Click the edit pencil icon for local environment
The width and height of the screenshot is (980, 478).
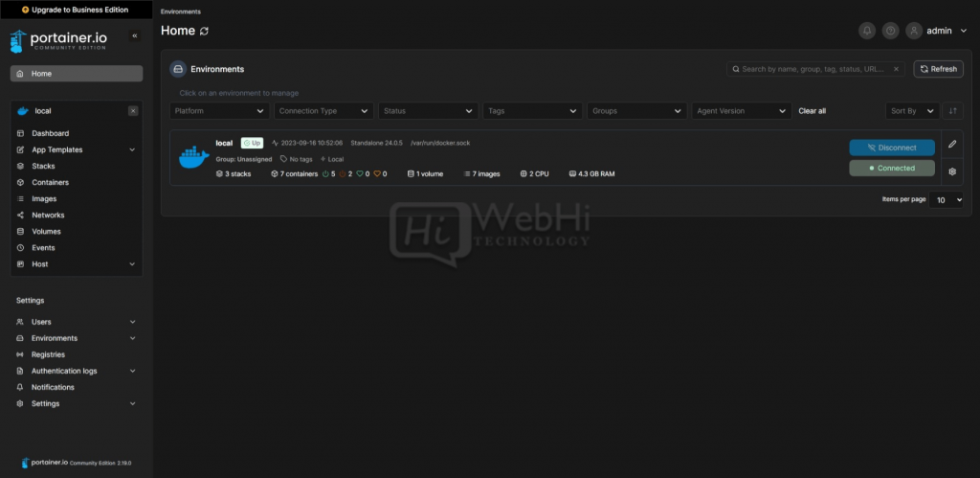[x=952, y=145]
